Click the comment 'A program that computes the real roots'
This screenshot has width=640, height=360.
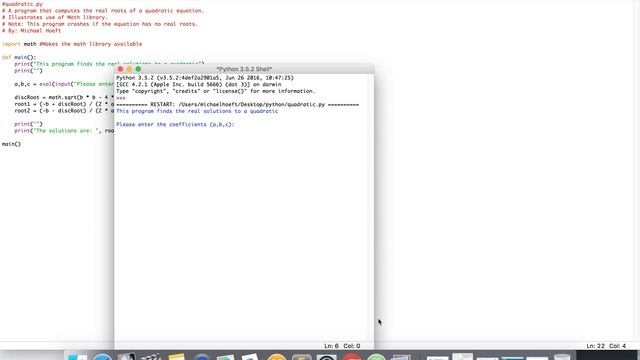[102, 11]
